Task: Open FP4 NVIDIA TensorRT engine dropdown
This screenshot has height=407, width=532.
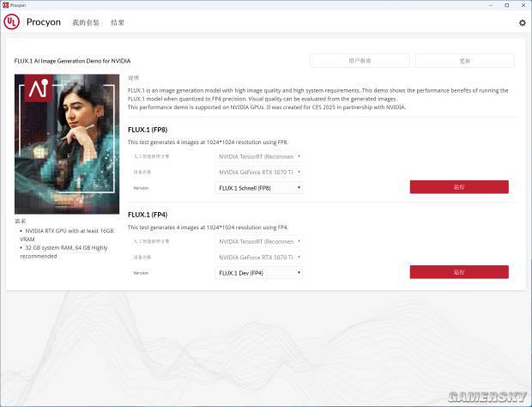Action: (x=258, y=241)
